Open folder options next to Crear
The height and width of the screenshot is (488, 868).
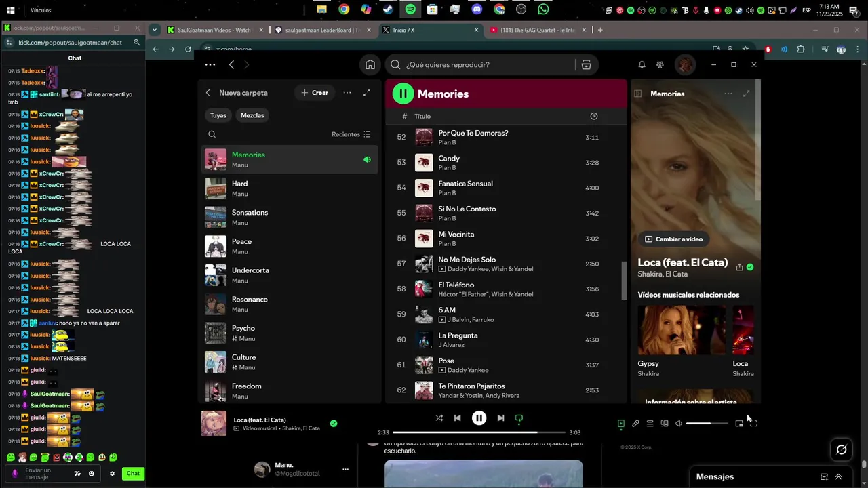pos(347,93)
